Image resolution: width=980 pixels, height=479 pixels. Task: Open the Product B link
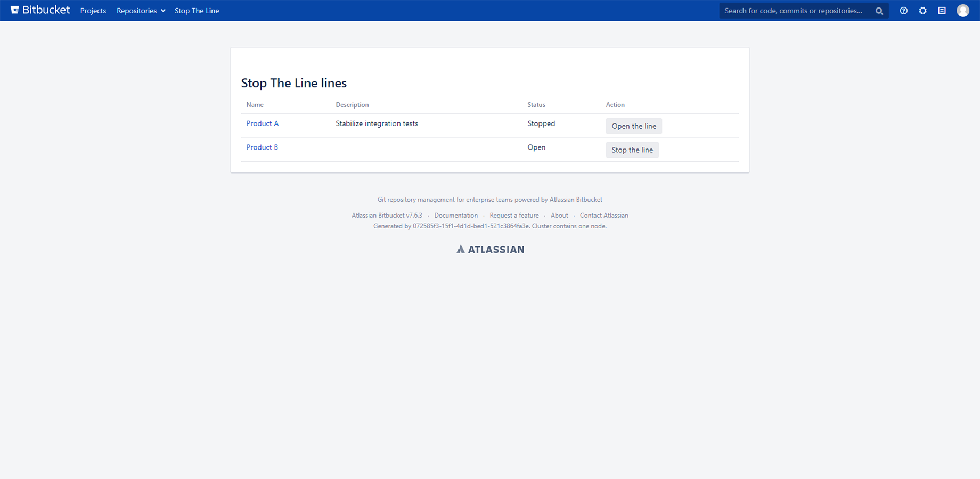point(262,147)
